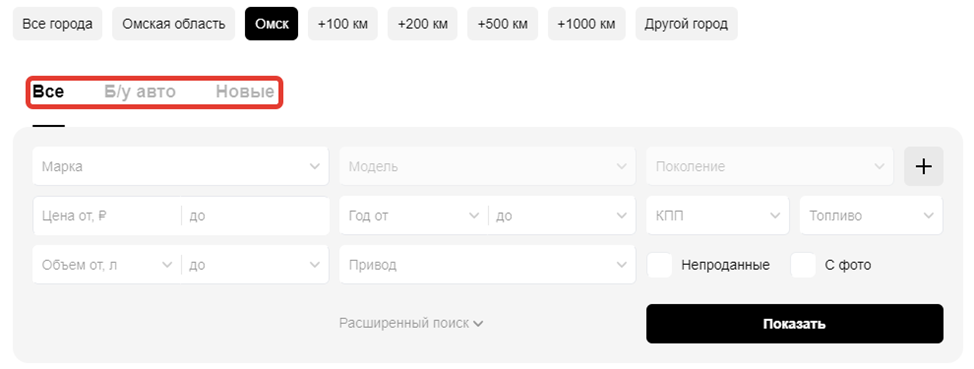This screenshot has width=974, height=369.
Task: Select the Новые tab
Action: [x=245, y=92]
